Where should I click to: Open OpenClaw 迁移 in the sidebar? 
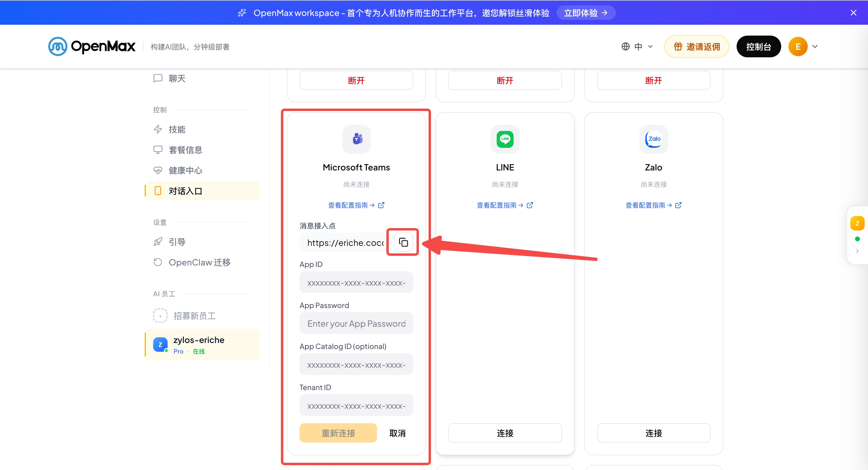202,262
